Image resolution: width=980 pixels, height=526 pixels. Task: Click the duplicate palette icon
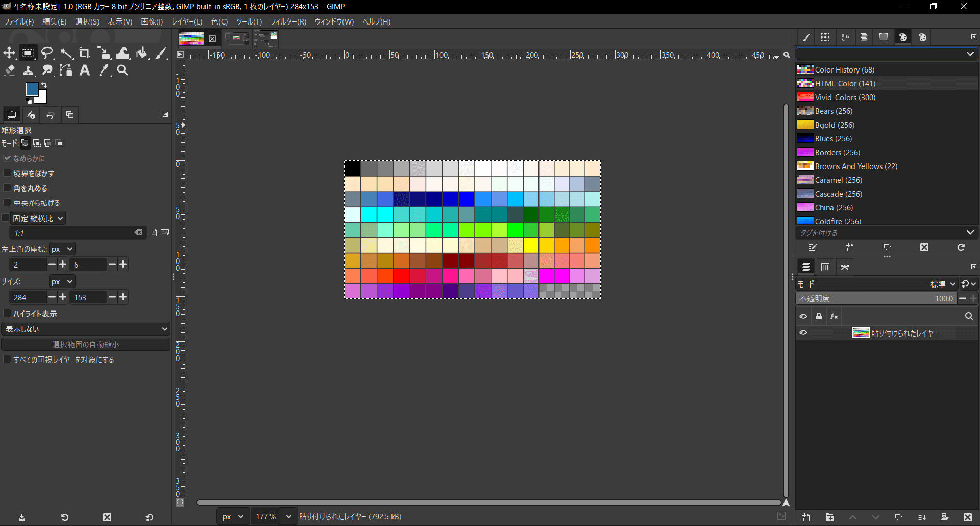coord(888,247)
